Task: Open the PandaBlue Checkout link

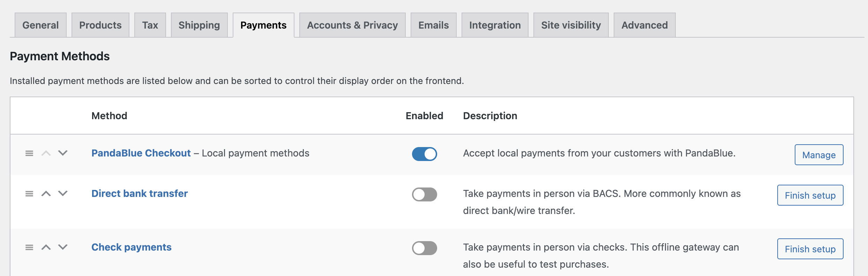Action: tap(141, 153)
